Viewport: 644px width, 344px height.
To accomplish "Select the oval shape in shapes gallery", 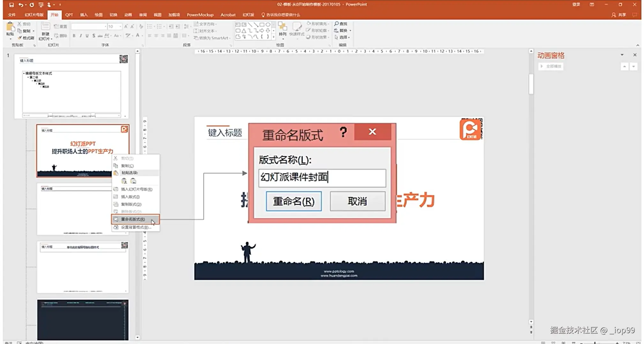I will coord(268,24).
